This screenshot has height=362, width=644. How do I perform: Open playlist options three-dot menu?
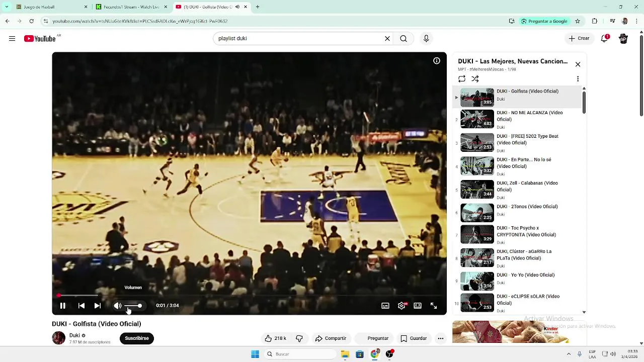(578, 79)
